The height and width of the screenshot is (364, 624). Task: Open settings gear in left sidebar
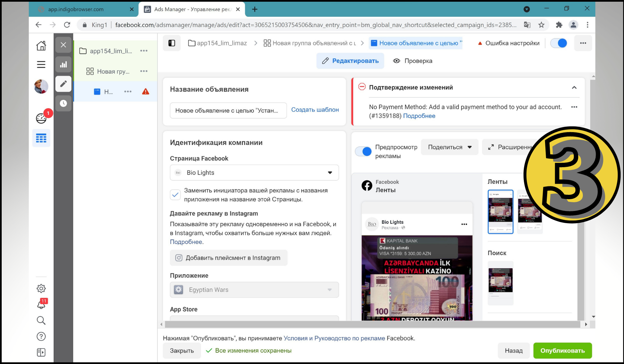[41, 289]
